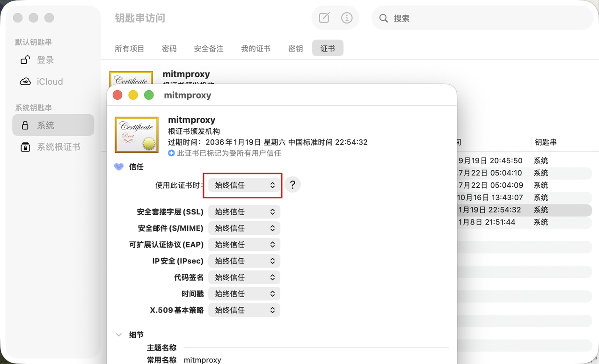Viewport: 599px width, 364px height.
Task: Switch to the 密码 tab
Action: (x=169, y=48)
